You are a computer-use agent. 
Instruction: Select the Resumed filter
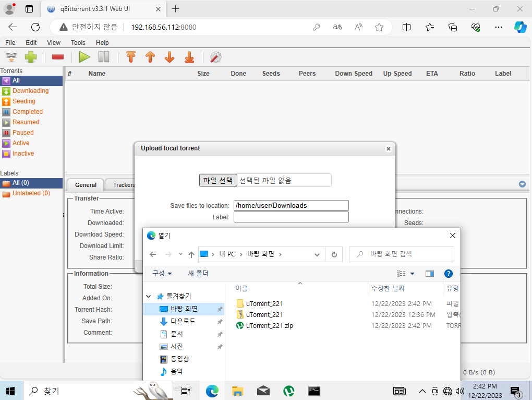[x=26, y=122]
